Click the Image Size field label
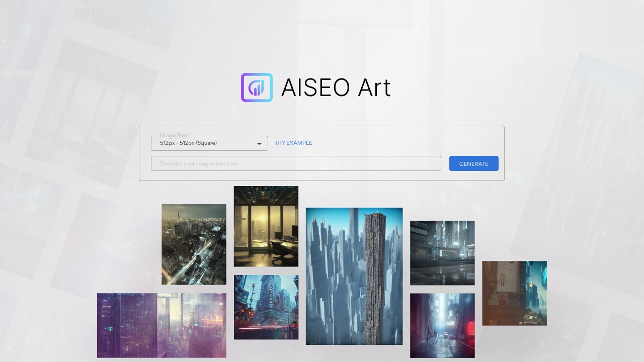Image resolution: width=644 pixels, height=362 pixels. [173, 135]
